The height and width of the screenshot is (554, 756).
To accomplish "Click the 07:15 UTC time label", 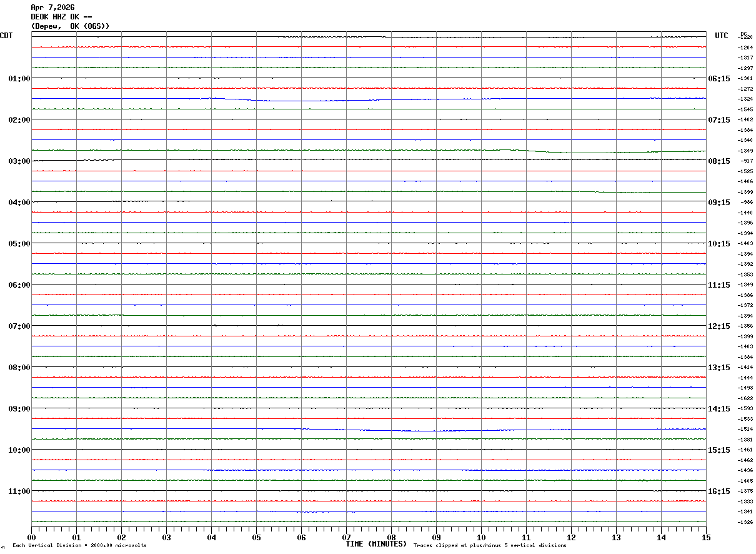I will tap(719, 120).
